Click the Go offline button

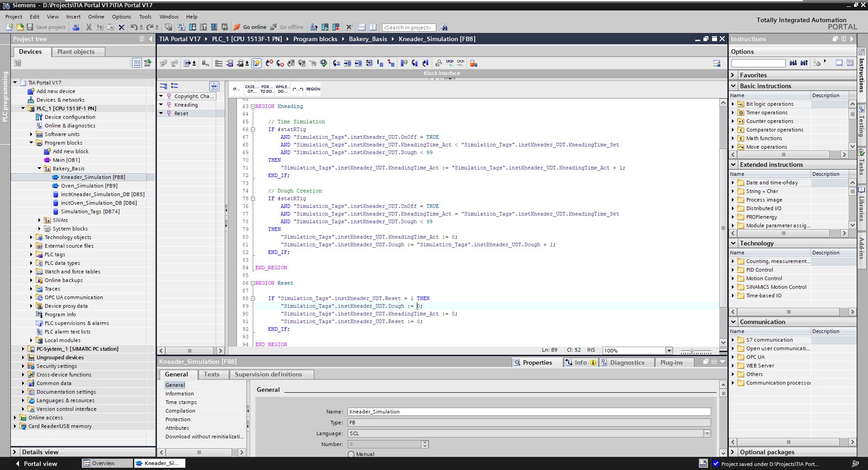[x=288, y=27]
